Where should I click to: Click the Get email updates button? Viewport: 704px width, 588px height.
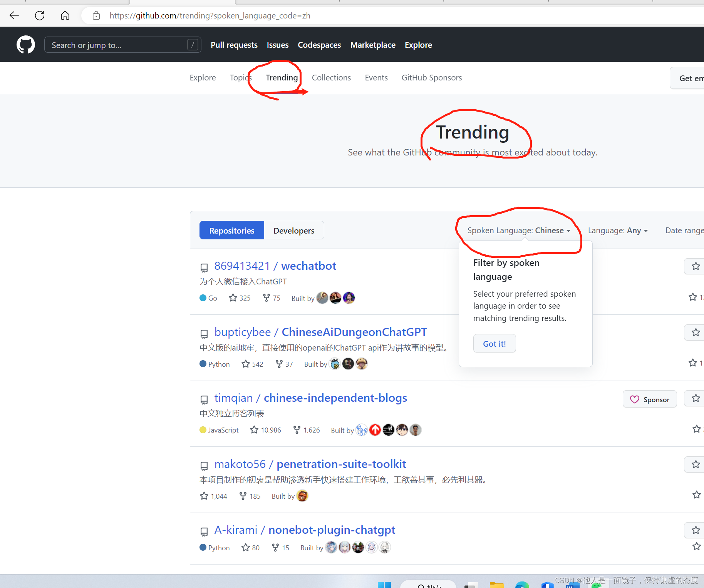(687, 78)
